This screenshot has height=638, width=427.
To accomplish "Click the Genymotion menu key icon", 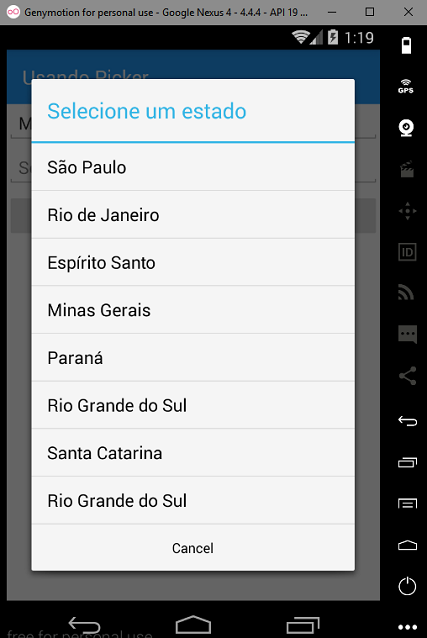I will point(407,504).
